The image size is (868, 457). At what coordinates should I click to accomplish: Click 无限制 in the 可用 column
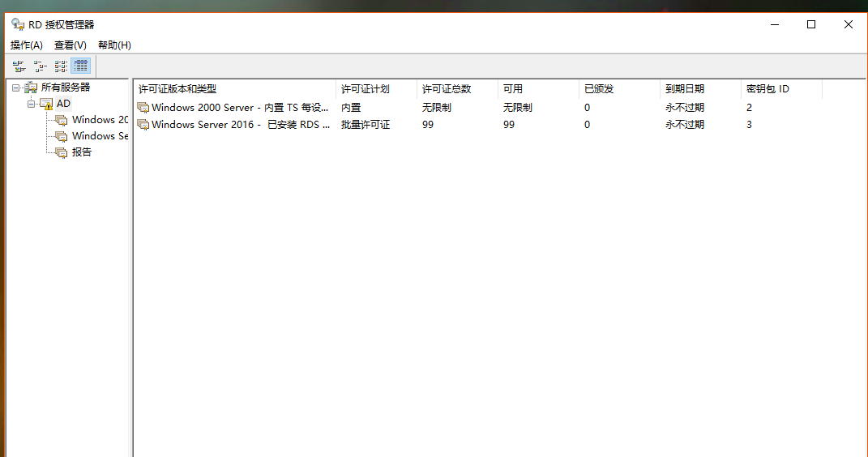click(x=518, y=107)
